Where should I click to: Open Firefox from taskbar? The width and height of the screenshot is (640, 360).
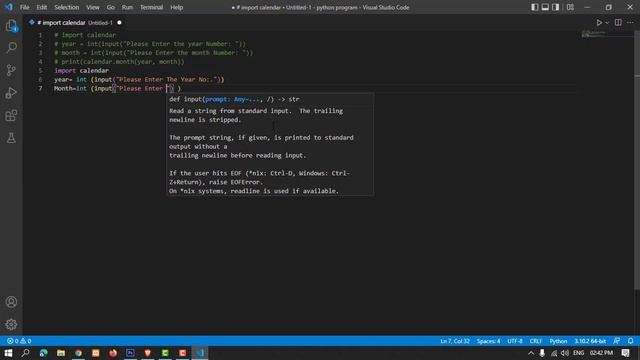113,353
